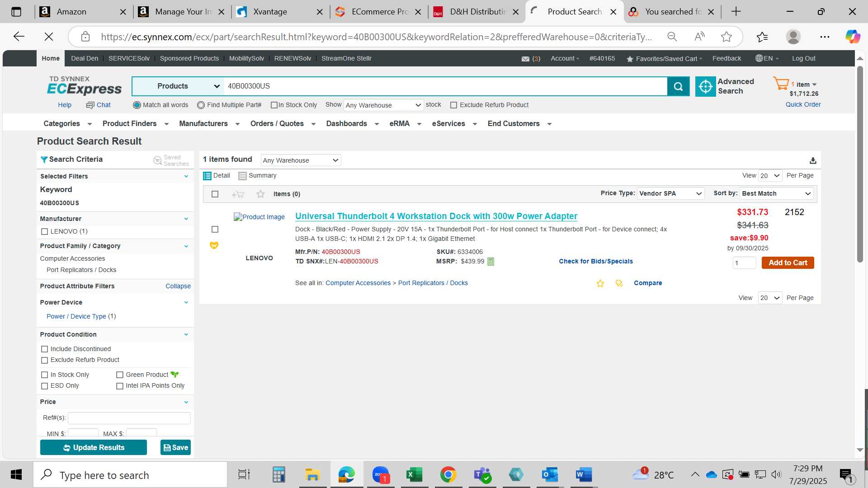Click Compare link
The height and width of the screenshot is (488, 868).
647,283
